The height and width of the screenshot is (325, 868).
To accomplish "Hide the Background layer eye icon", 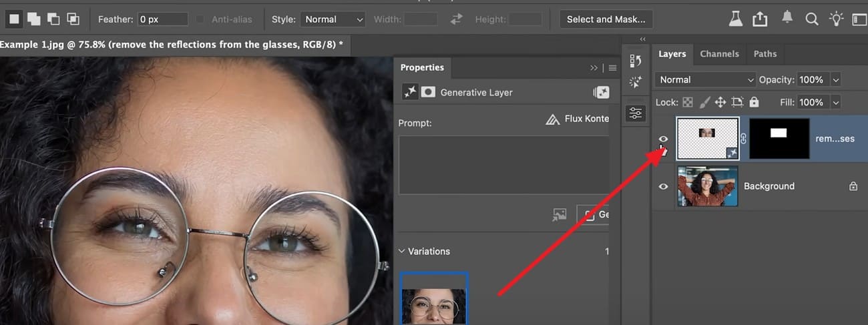I will pyautogui.click(x=663, y=186).
